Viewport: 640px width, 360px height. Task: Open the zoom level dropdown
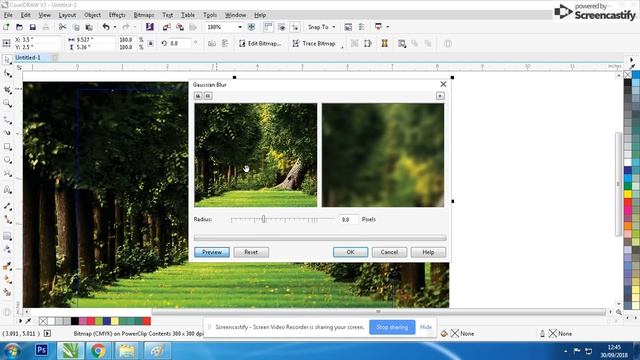tap(240, 27)
